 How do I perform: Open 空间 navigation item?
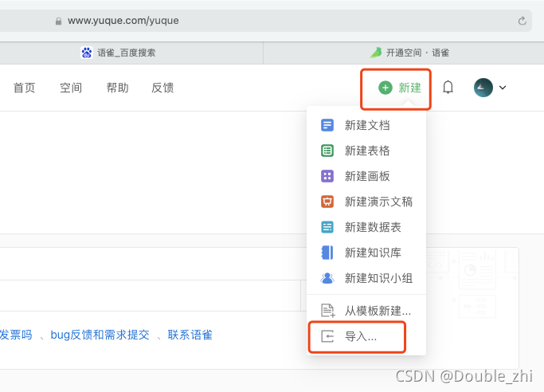tap(71, 88)
